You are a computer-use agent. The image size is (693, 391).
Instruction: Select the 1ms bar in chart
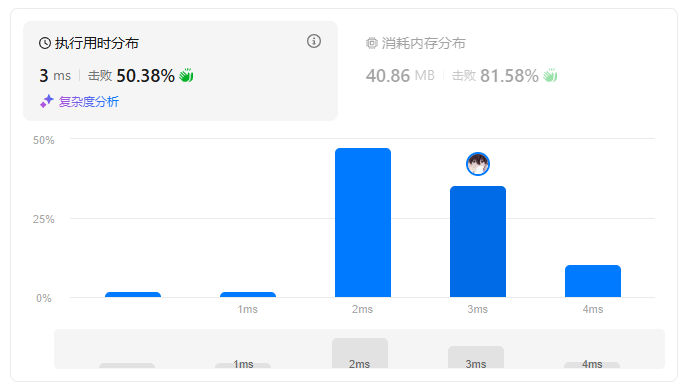tap(248, 295)
